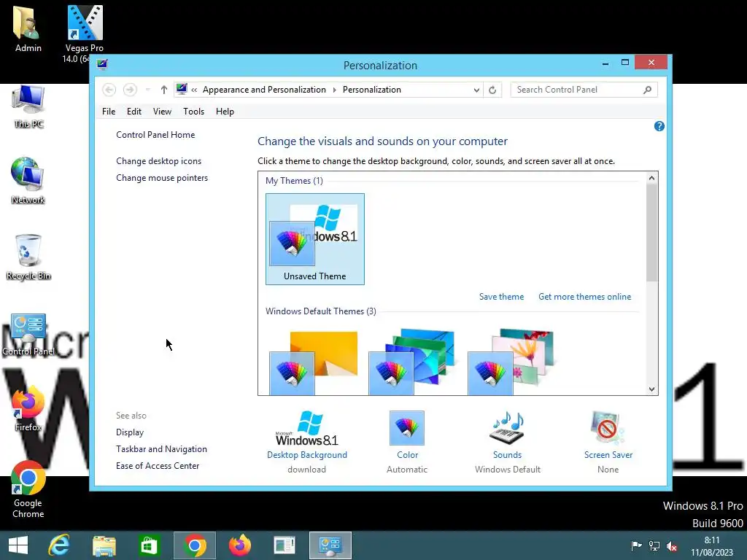Open Ease of Access Center link
747x560 pixels.
point(158,466)
